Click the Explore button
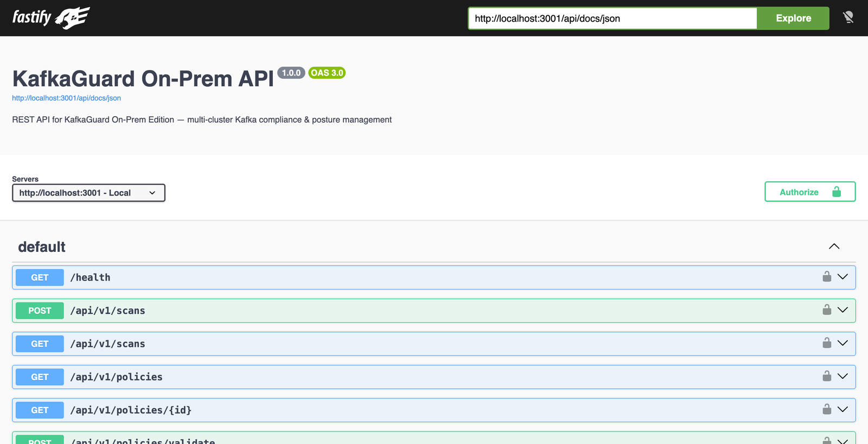 click(x=793, y=18)
